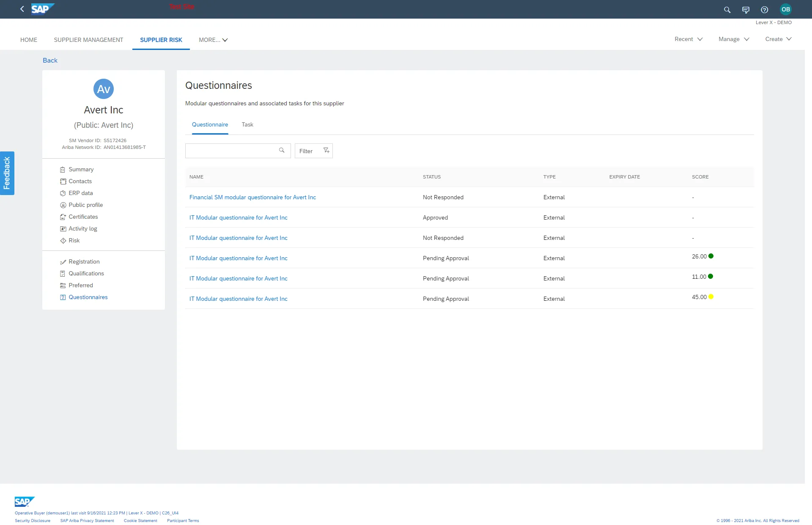Select the Questionnaire tab
This screenshot has height=525, width=812.
click(209, 124)
